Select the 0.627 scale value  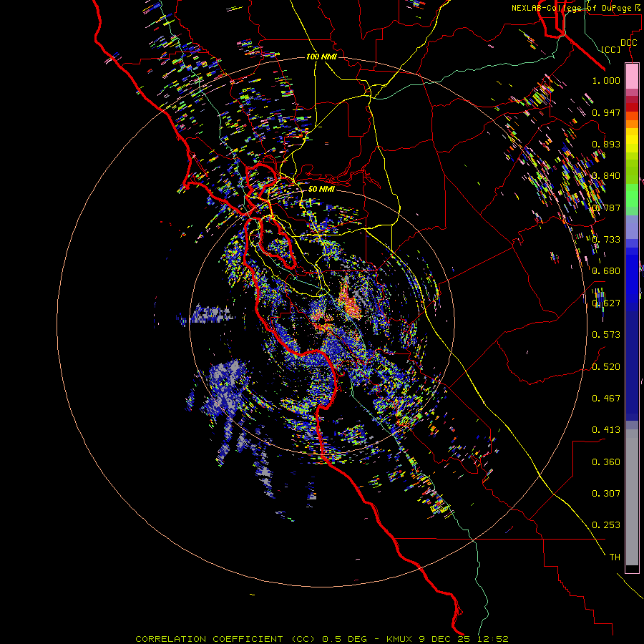coord(606,303)
